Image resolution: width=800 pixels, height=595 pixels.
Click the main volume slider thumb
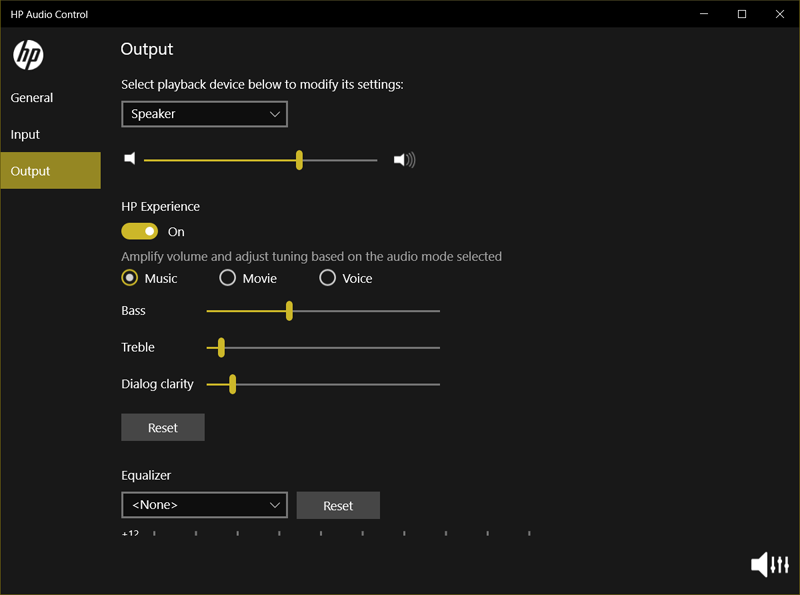click(x=298, y=159)
